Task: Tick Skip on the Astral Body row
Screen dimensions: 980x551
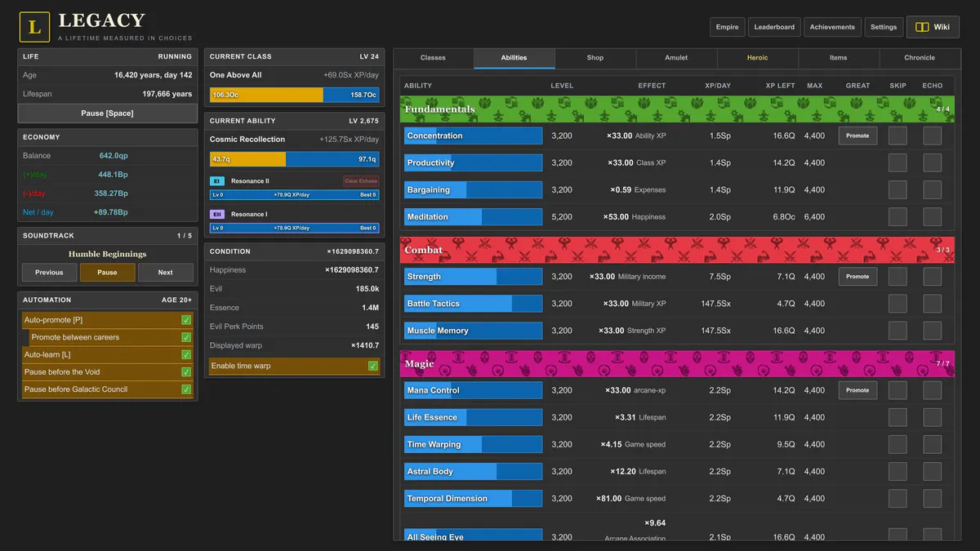Action: pyautogui.click(x=898, y=472)
